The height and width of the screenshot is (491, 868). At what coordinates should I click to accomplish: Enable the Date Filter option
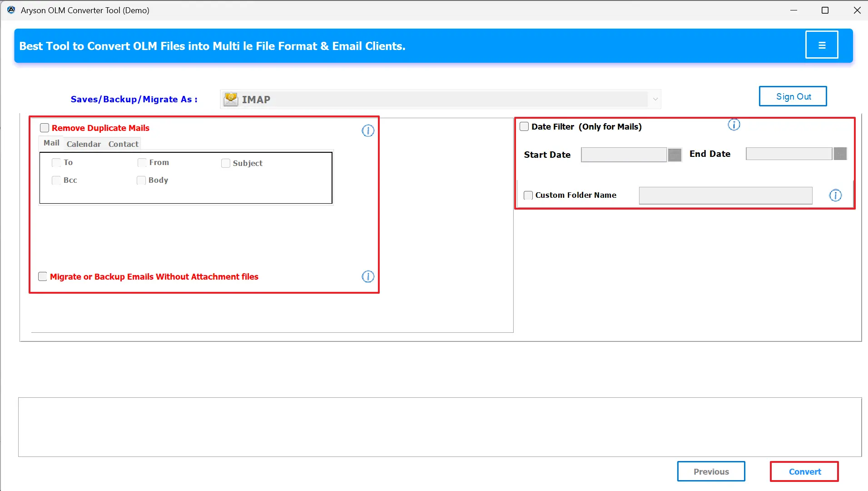525,126
